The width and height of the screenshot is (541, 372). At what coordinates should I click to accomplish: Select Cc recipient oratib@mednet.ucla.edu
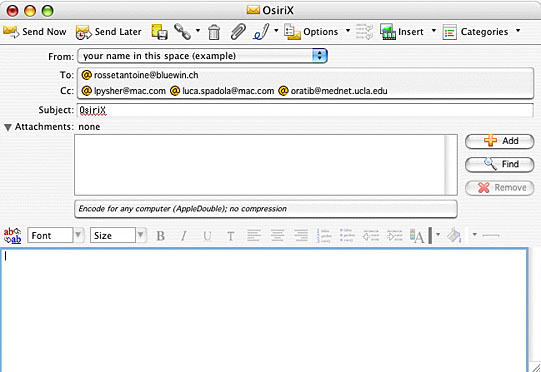point(333,91)
